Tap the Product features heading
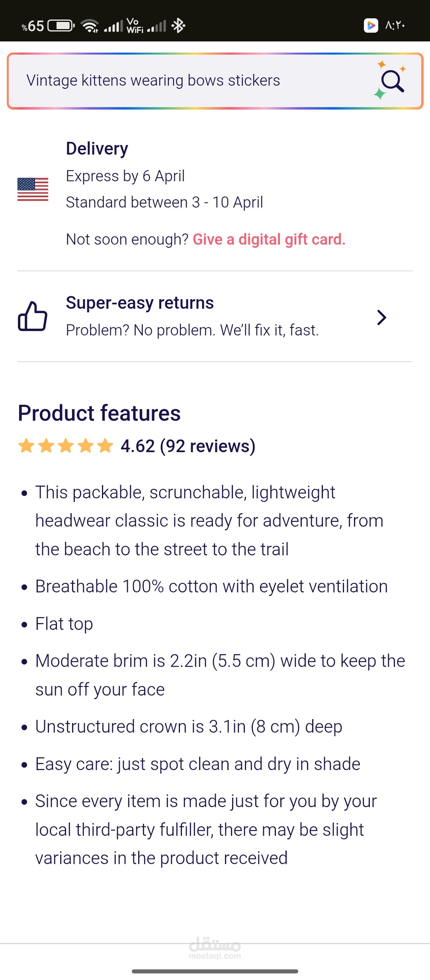430x980 pixels. (x=99, y=413)
